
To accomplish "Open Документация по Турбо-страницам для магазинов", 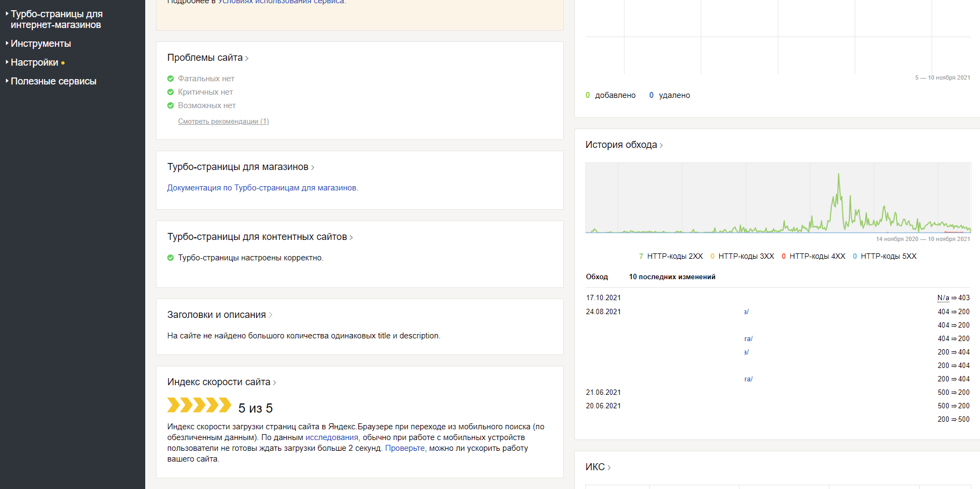I will (x=262, y=188).
